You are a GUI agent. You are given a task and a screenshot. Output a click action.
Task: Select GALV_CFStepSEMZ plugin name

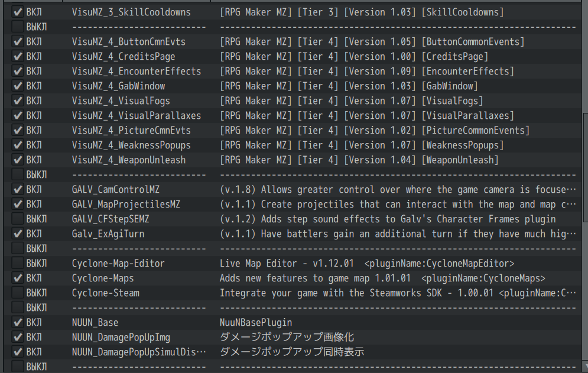[x=111, y=219]
